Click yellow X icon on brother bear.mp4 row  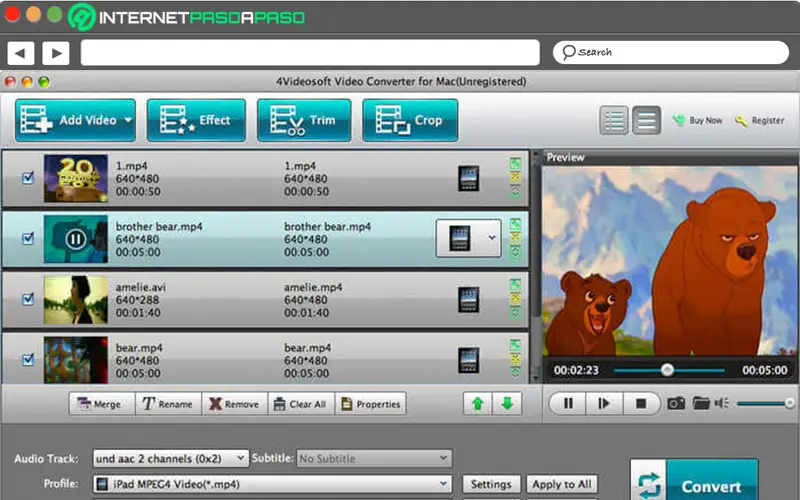click(x=515, y=238)
